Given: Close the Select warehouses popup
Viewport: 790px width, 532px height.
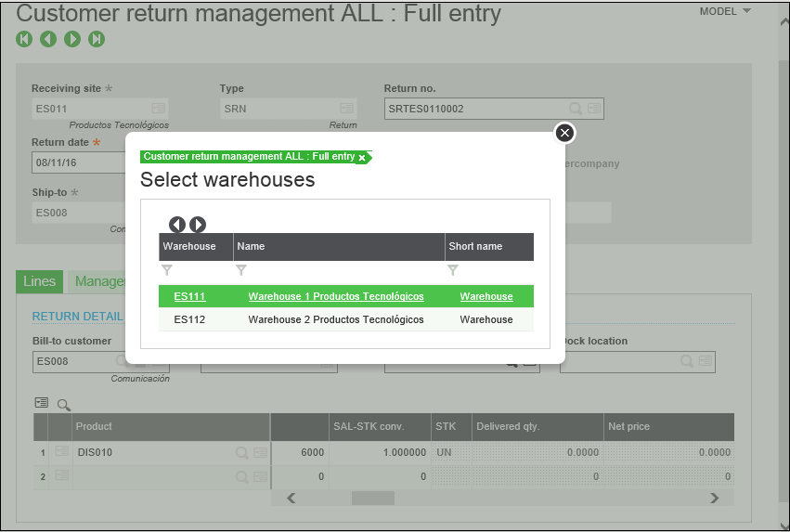Looking at the screenshot, I should (564, 133).
